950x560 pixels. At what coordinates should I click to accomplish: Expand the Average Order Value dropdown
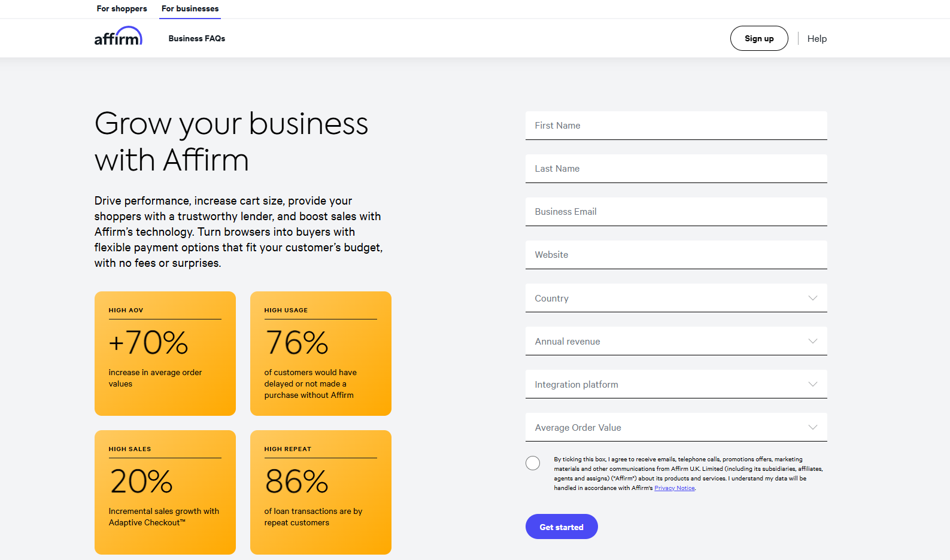coord(676,427)
